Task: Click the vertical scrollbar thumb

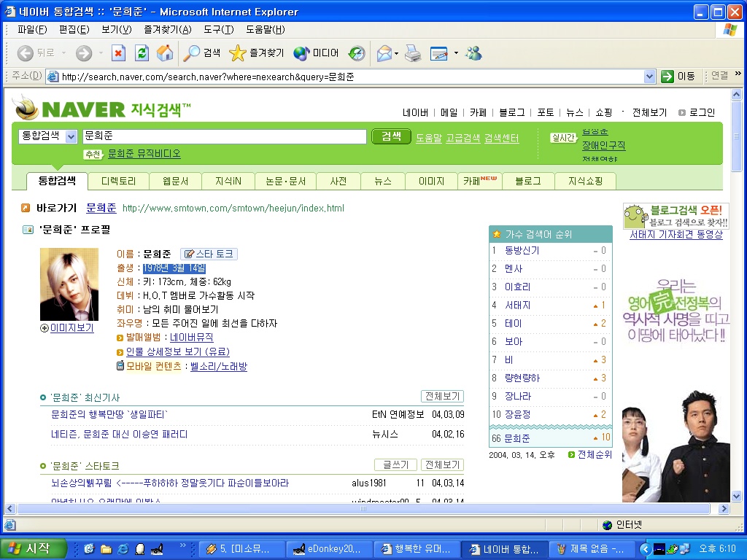Action: click(736, 136)
